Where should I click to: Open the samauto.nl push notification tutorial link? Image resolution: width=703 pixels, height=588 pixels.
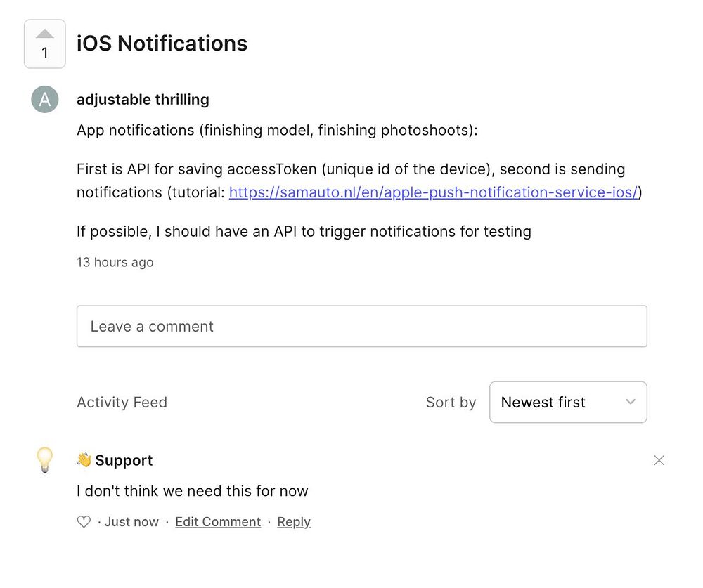(x=434, y=192)
